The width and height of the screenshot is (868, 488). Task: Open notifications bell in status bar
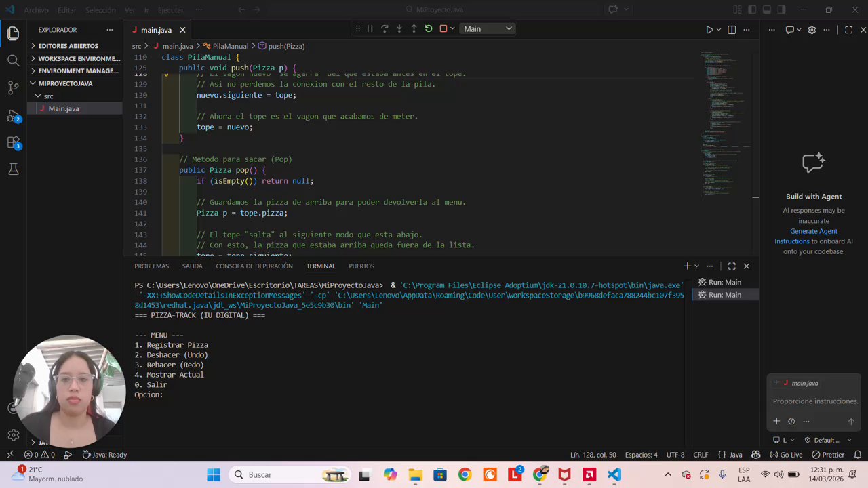(x=856, y=455)
